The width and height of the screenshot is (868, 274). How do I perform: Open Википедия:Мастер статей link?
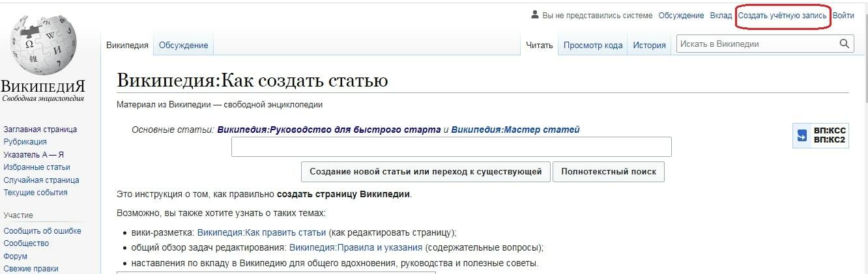click(x=515, y=130)
